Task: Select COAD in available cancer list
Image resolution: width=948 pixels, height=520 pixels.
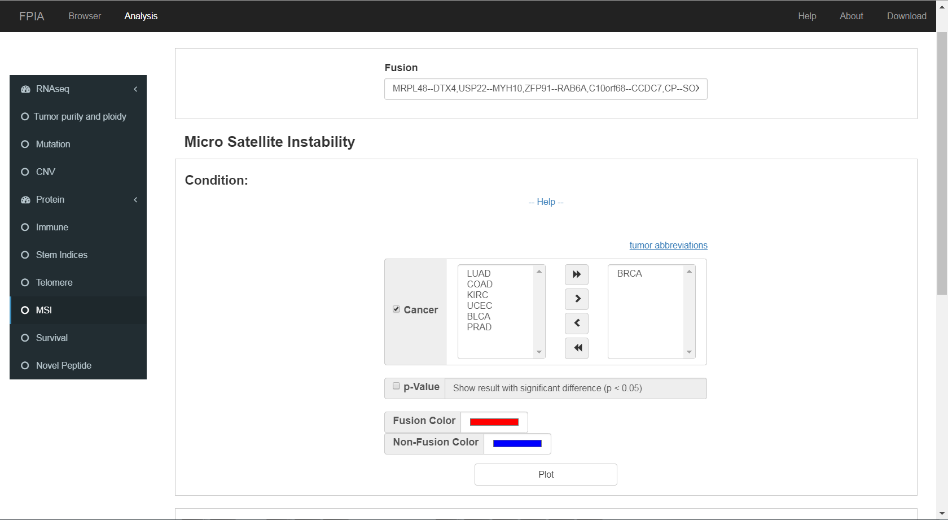Action: pyautogui.click(x=479, y=284)
